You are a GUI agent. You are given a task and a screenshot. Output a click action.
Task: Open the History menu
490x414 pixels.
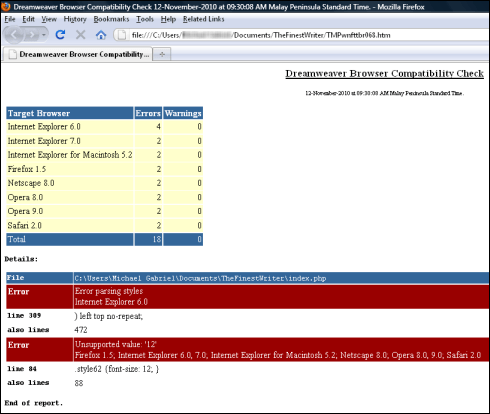(x=75, y=19)
